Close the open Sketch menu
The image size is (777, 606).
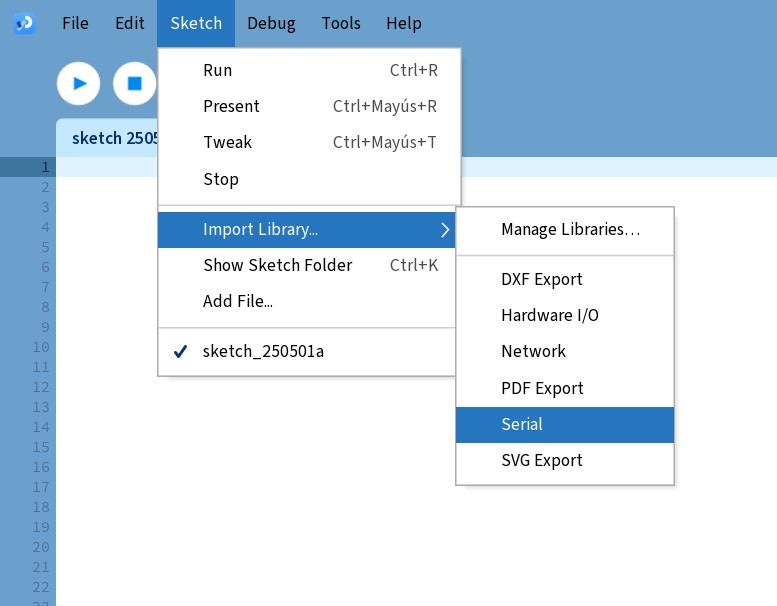point(196,23)
